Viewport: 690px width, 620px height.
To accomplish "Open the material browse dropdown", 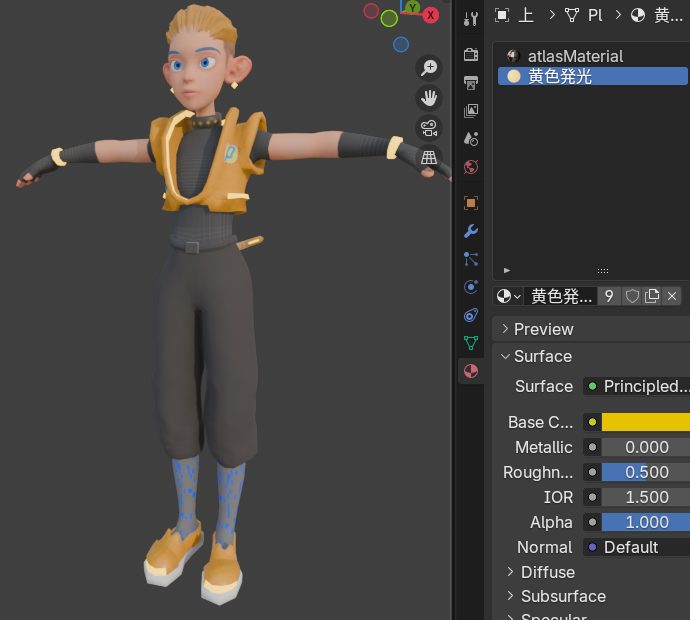I will pyautogui.click(x=509, y=296).
